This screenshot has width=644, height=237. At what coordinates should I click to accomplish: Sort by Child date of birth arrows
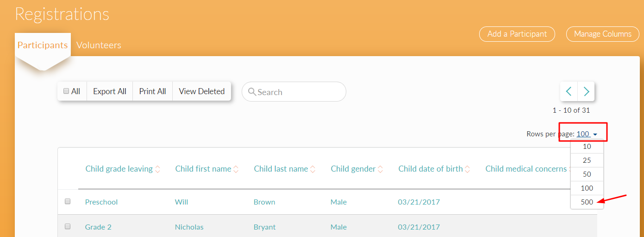tap(468, 169)
